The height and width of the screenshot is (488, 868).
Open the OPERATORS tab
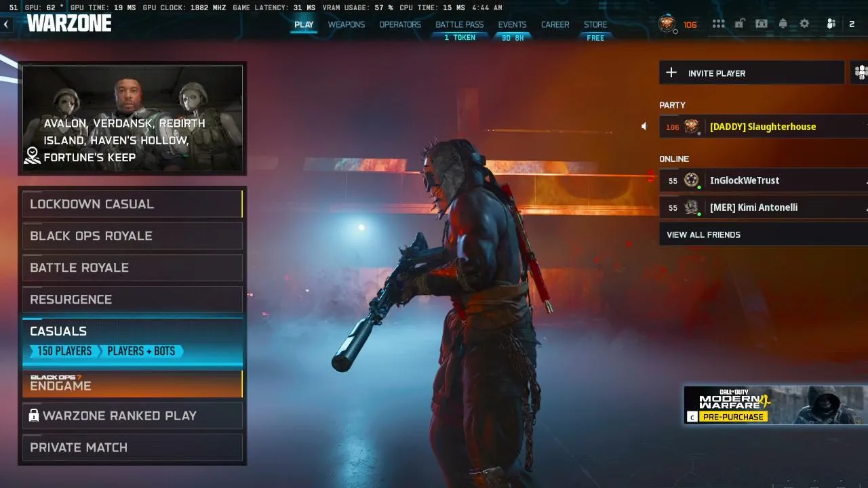pyautogui.click(x=400, y=24)
